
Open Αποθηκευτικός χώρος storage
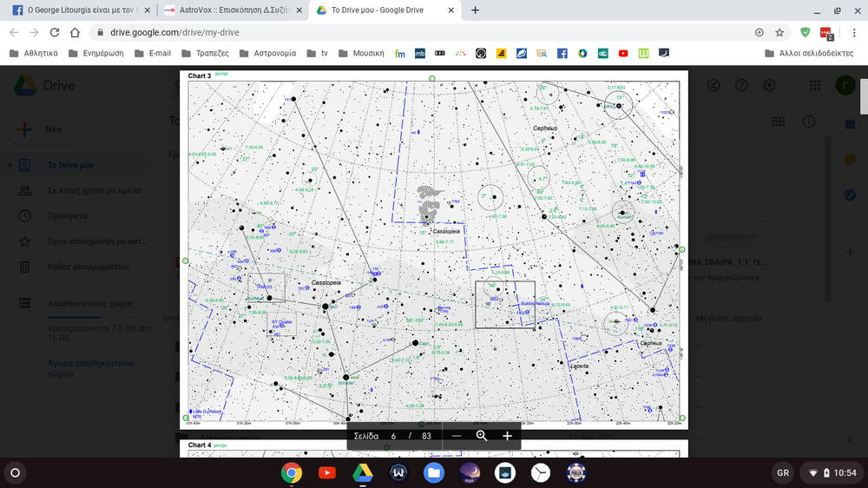[90, 303]
